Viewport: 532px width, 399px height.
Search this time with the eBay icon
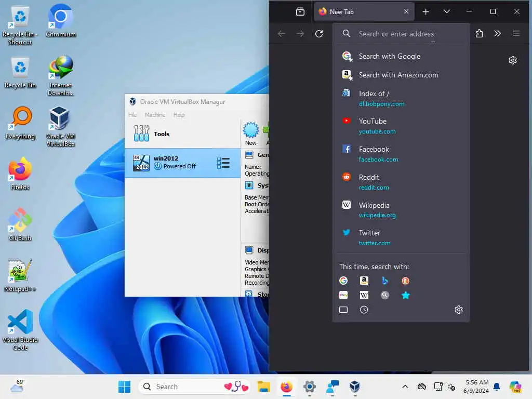[x=343, y=295]
